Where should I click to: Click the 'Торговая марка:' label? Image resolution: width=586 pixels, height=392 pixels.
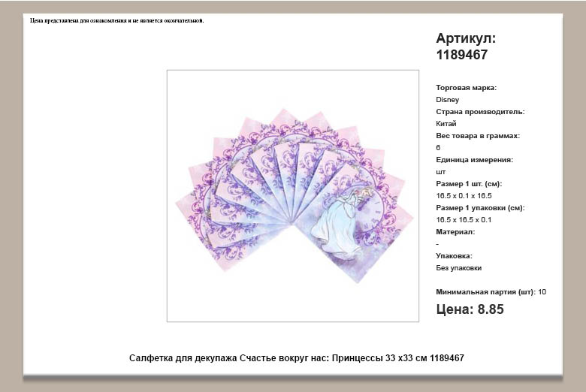pos(466,88)
